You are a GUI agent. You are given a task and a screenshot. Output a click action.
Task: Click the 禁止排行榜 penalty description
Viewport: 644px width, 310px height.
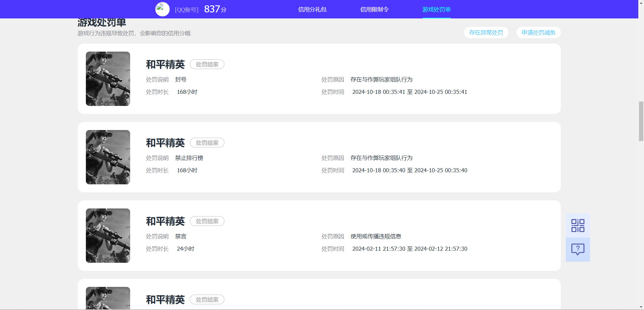[189, 158]
